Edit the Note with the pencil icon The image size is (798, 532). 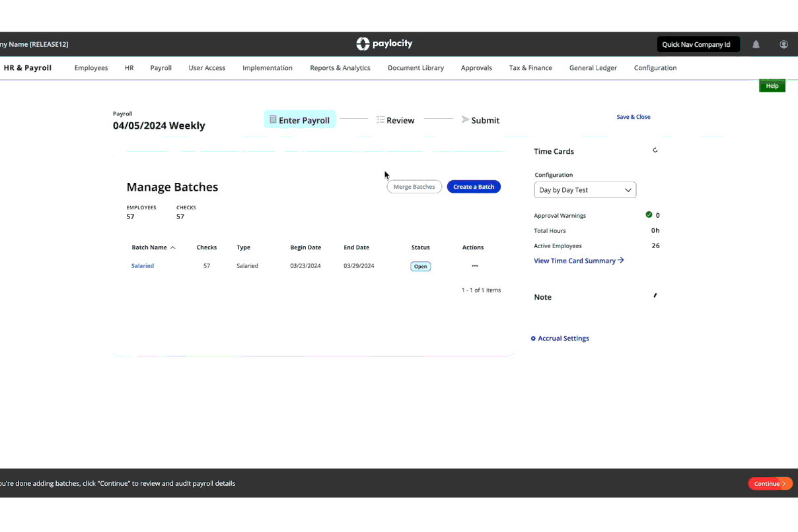coord(655,296)
